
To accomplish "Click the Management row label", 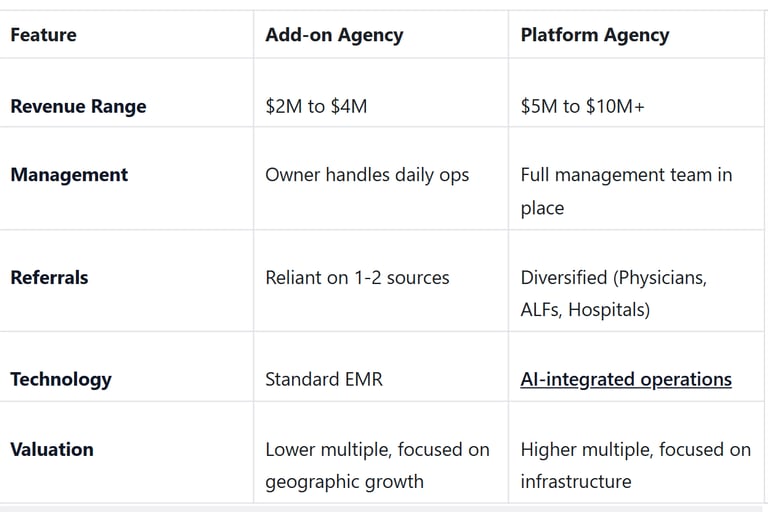I will click(69, 175).
